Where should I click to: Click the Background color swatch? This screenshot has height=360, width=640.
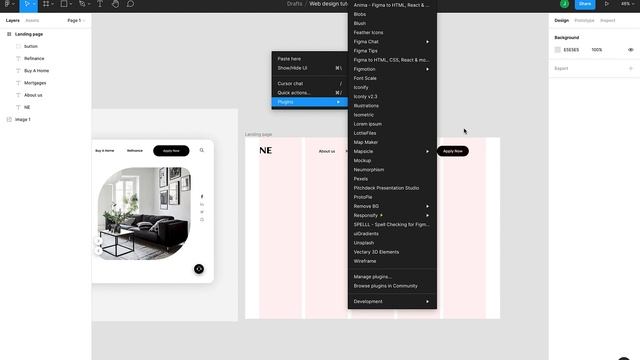point(558,50)
